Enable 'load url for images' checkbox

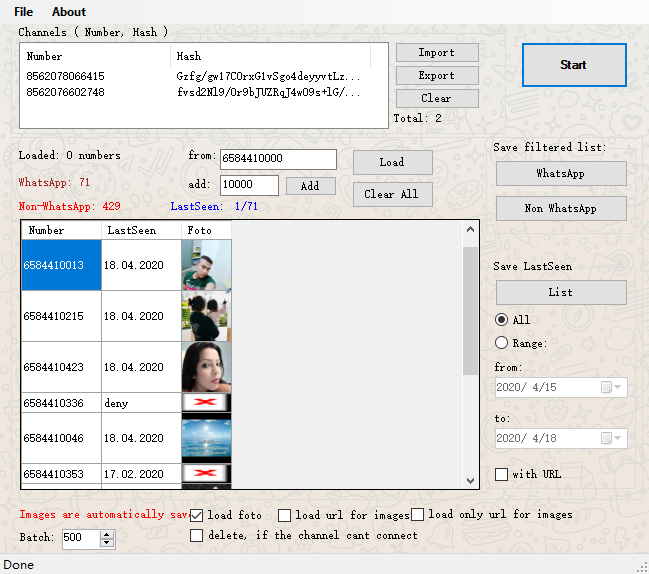click(x=285, y=515)
